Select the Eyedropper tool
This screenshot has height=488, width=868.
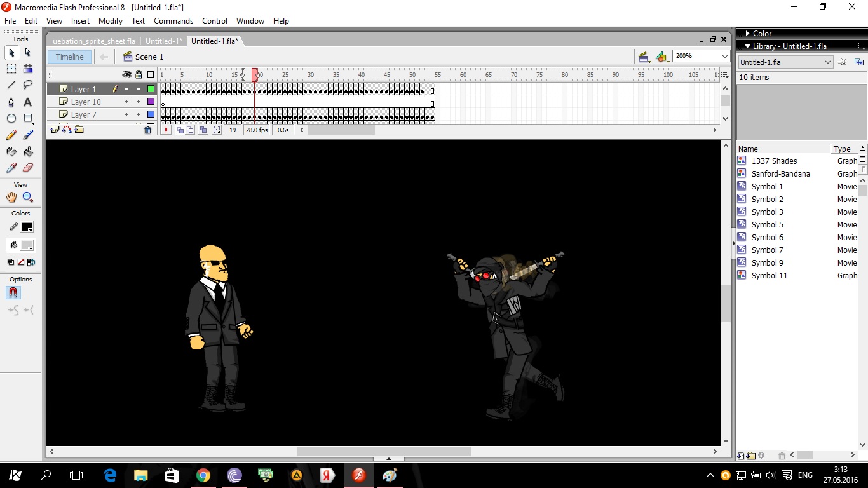pos(11,168)
